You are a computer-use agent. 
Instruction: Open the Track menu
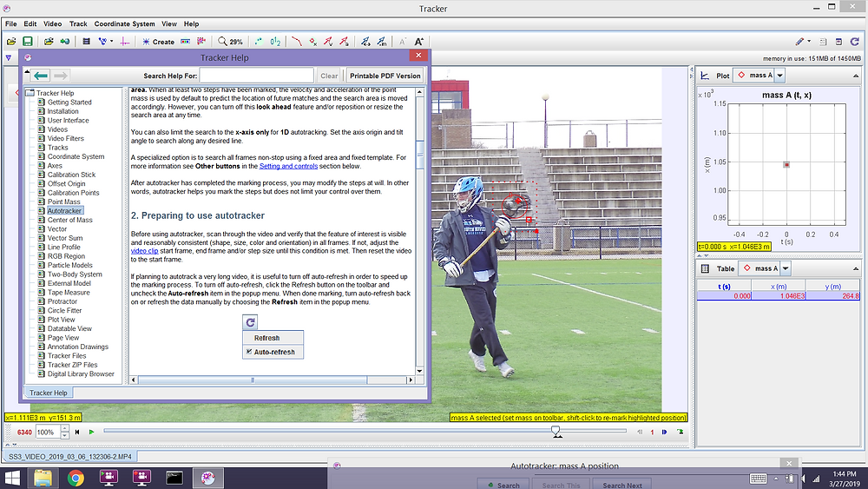tap(78, 23)
